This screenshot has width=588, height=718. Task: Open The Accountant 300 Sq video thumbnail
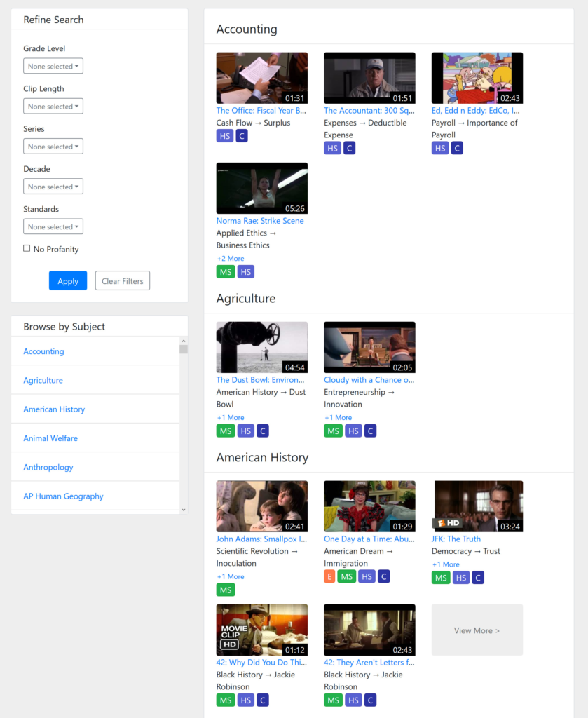tap(369, 78)
